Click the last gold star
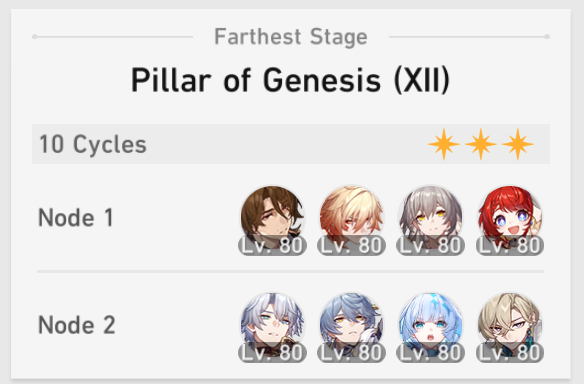Screen dimensions: 584x384 pos(518,144)
